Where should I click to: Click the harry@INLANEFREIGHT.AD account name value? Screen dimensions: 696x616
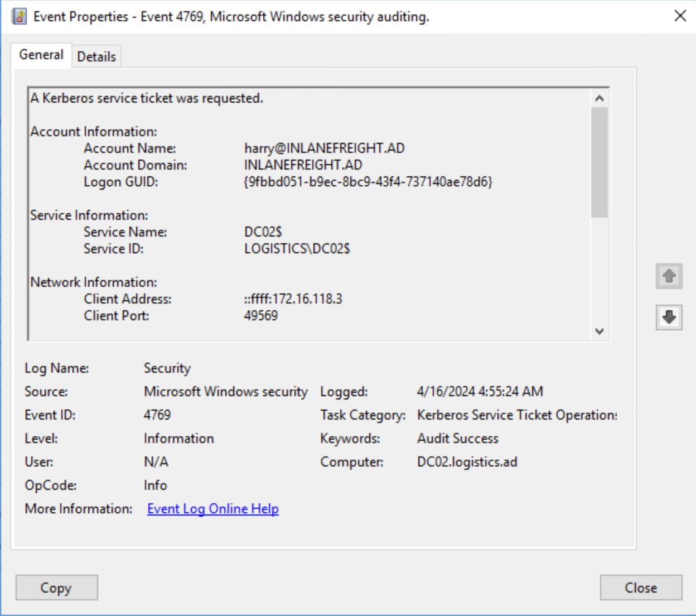(324, 148)
